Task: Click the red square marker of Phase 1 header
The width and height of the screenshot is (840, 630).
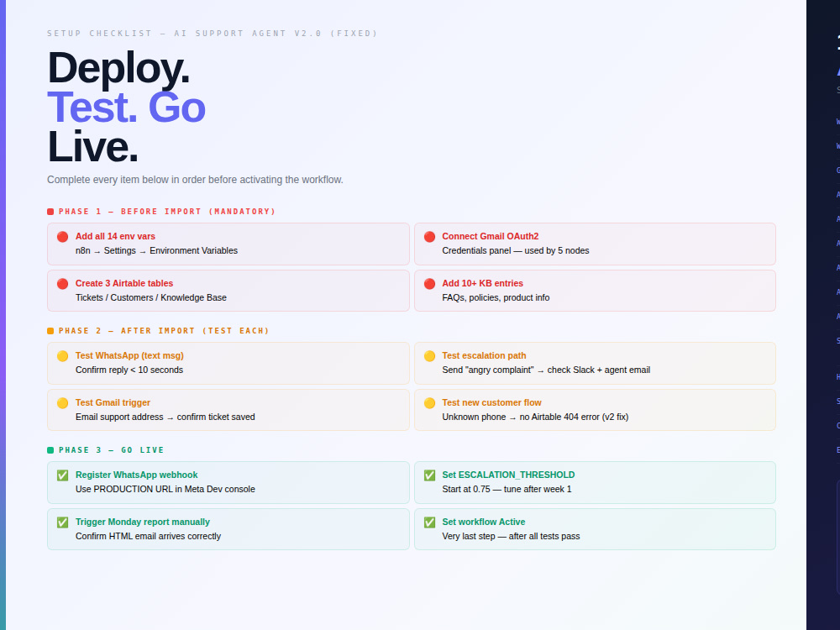Action: (x=50, y=212)
